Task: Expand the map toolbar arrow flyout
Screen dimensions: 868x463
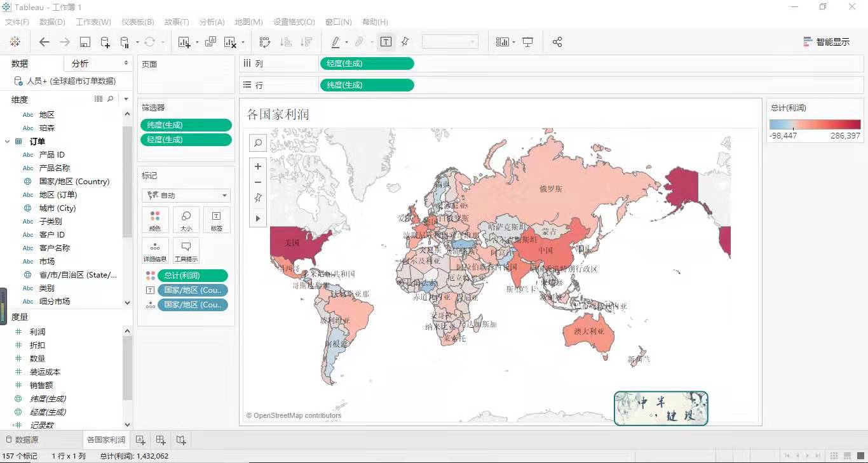Action: [x=258, y=218]
